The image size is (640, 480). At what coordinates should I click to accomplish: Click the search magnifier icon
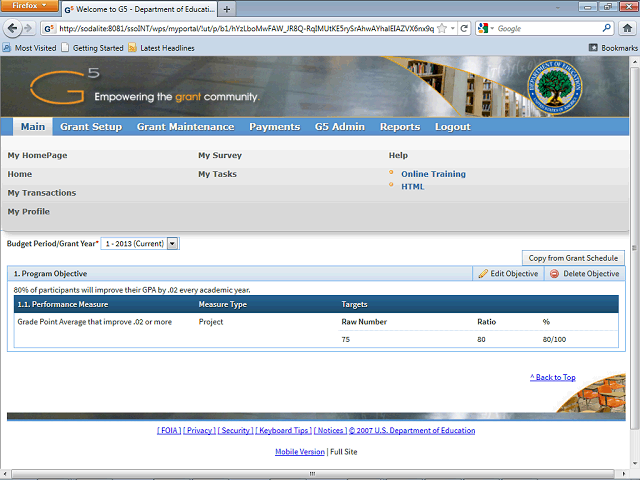(x=607, y=28)
